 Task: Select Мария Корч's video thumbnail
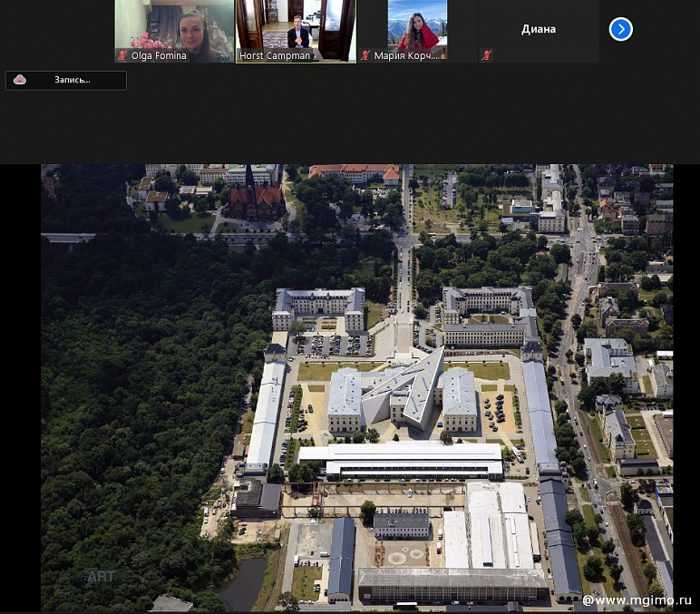417,25
